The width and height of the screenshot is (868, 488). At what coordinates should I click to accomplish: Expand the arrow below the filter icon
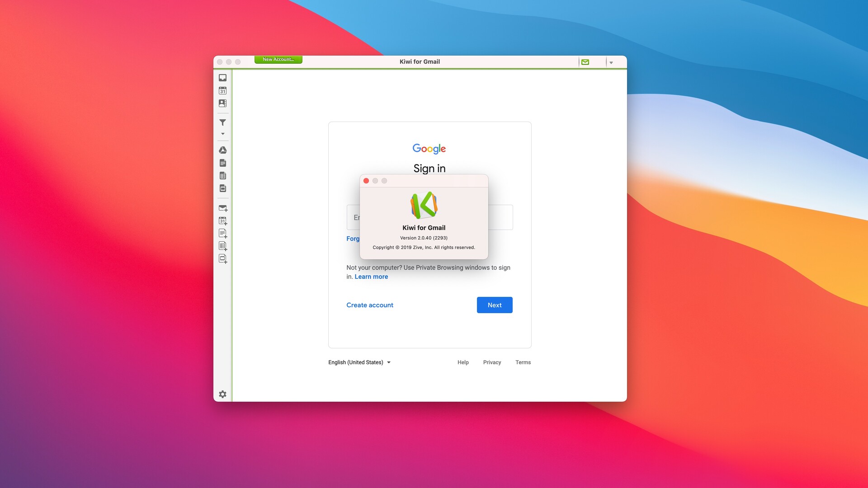222,134
